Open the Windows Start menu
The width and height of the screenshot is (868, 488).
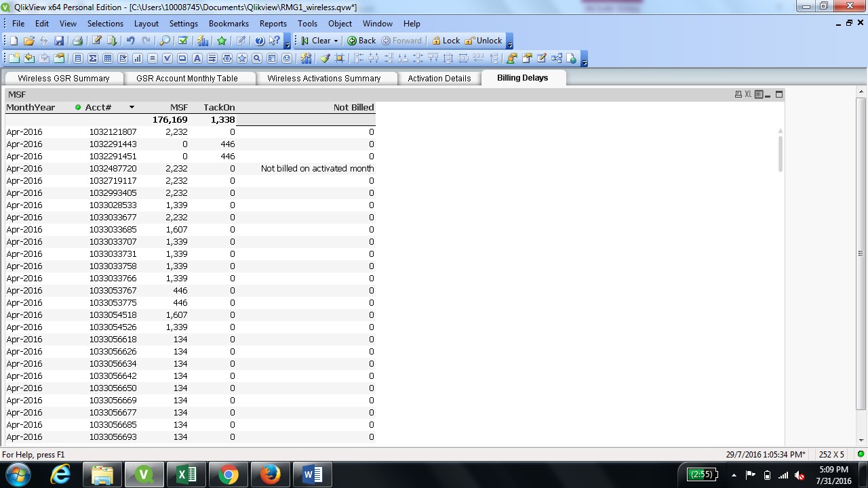pos(17,474)
